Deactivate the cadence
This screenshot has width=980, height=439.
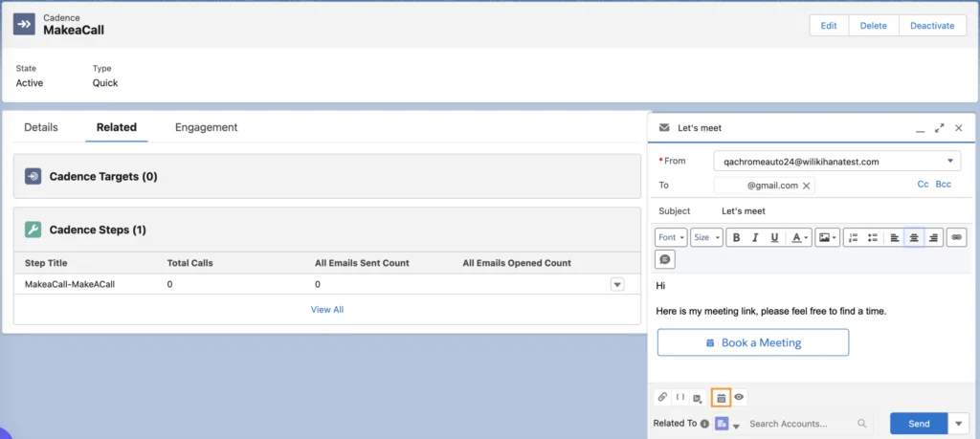932,26
